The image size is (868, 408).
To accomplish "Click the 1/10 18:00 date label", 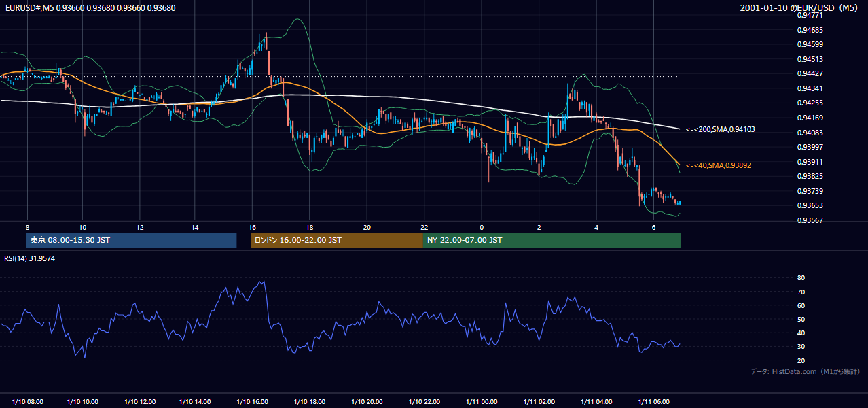I will (310, 401).
